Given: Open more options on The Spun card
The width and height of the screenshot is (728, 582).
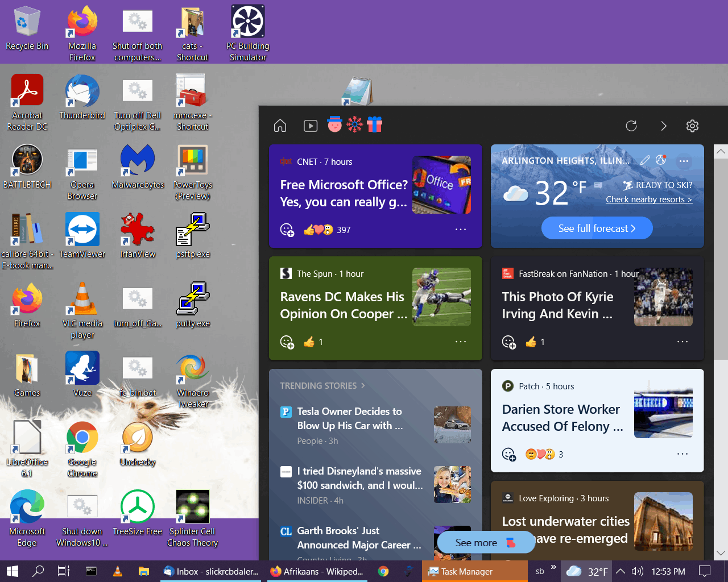Looking at the screenshot, I should [x=461, y=342].
